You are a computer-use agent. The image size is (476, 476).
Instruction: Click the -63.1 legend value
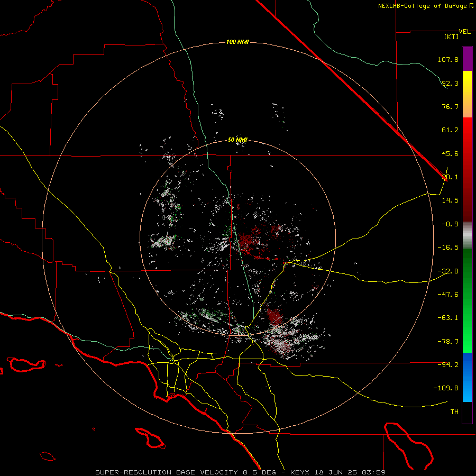click(448, 318)
